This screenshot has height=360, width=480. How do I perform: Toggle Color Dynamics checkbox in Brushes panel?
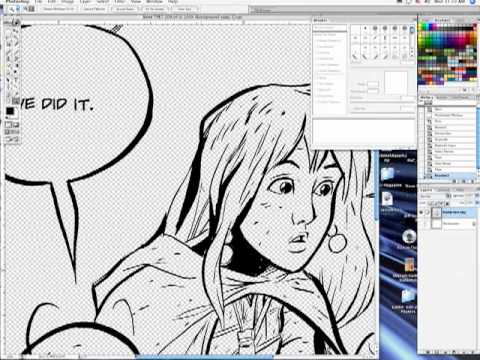316,65
